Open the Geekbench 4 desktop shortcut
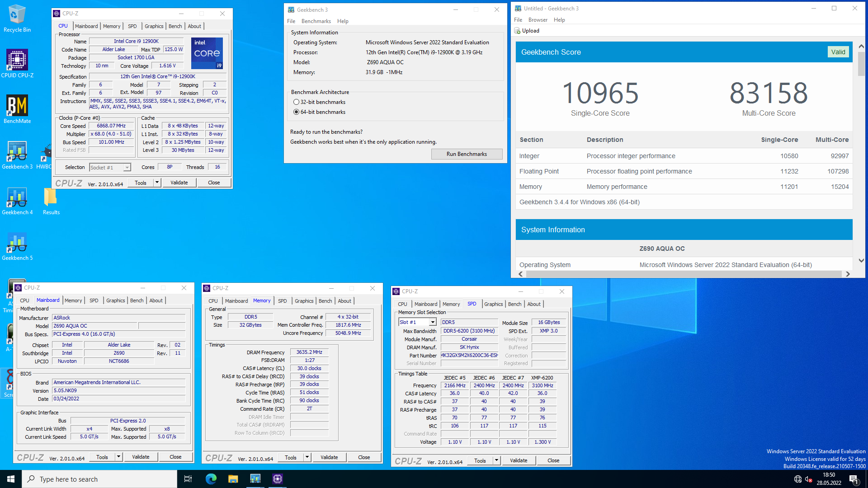This screenshot has width=868, height=488. pyautogui.click(x=17, y=200)
